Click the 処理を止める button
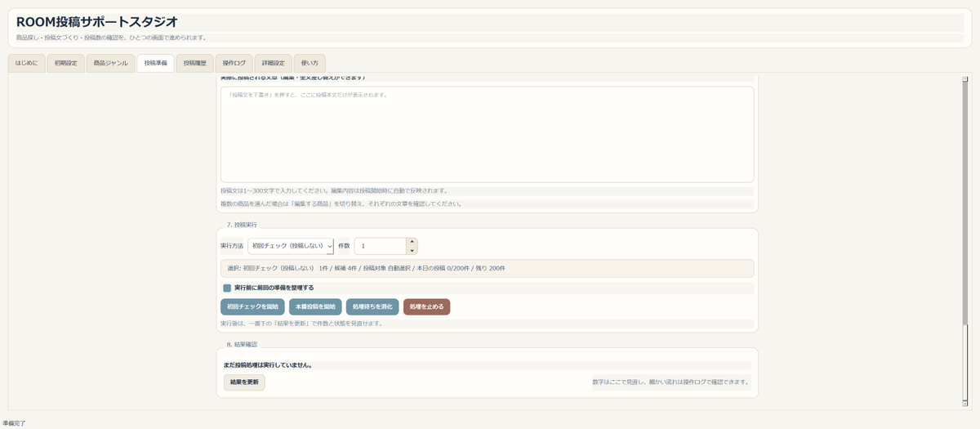The width and height of the screenshot is (980, 429). pyautogui.click(x=426, y=306)
